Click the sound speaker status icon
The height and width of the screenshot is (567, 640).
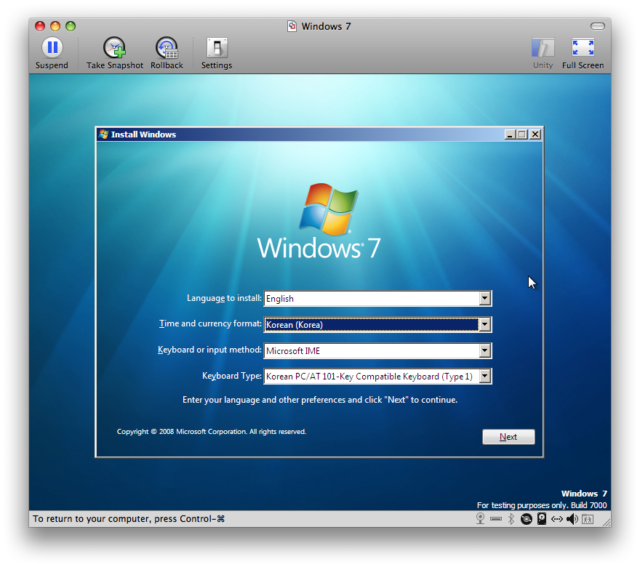[x=572, y=519]
